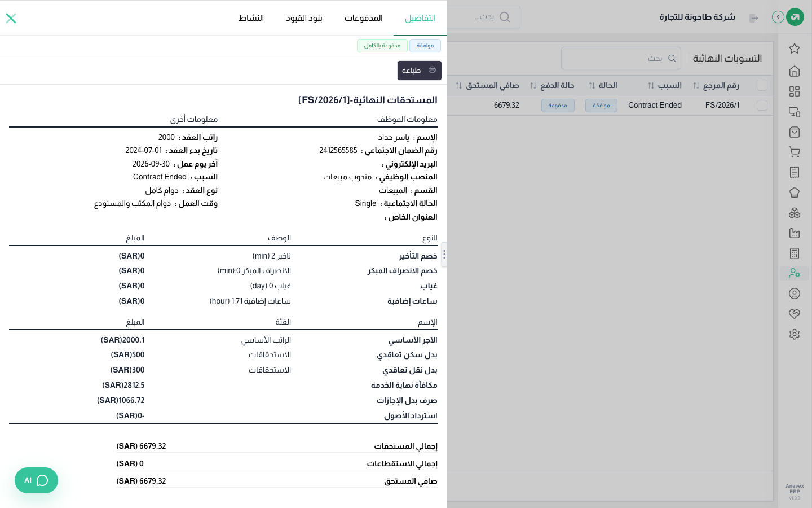Open the factory icon in sidebar
The image size is (812, 508).
coord(795,233)
